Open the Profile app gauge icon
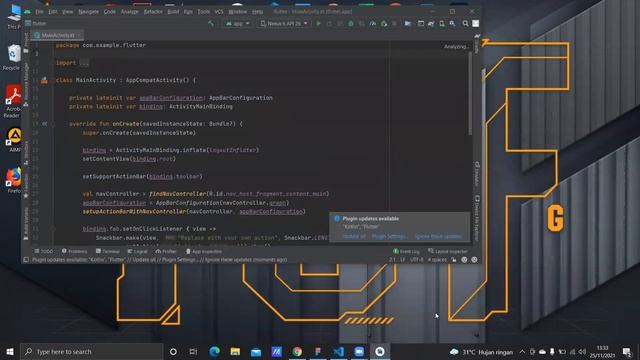 click(373, 24)
